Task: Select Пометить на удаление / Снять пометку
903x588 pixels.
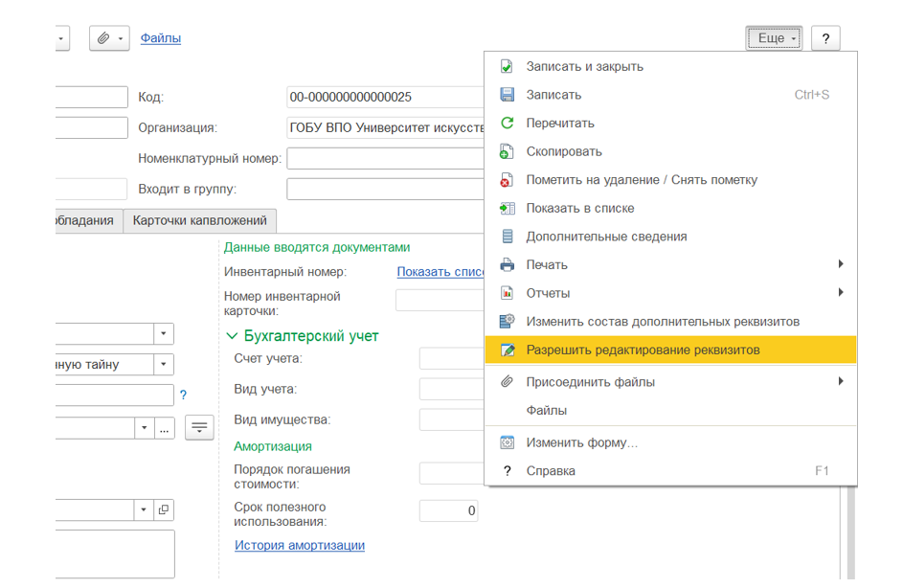Action: pyautogui.click(x=670, y=180)
